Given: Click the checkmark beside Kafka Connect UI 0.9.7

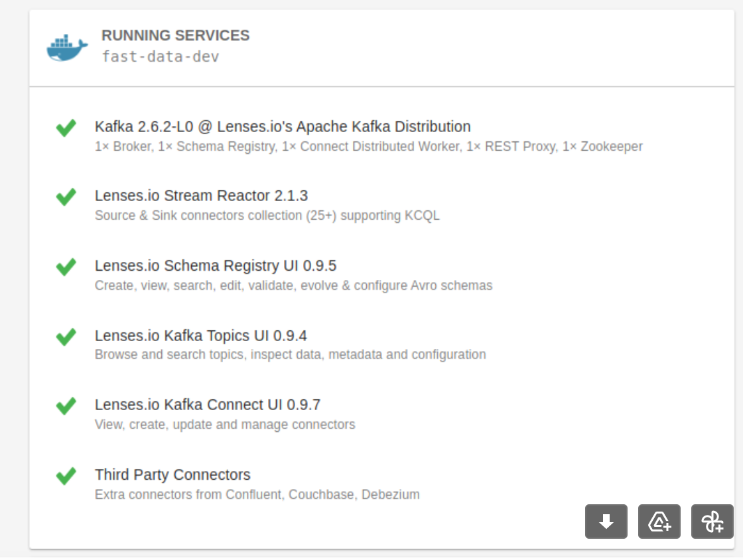Looking at the screenshot, I should (x=66, y=407).
